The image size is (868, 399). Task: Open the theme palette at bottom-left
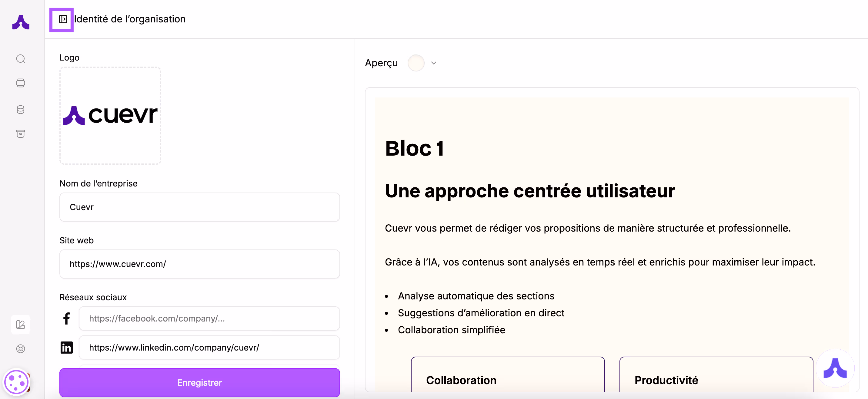point(16,382)
